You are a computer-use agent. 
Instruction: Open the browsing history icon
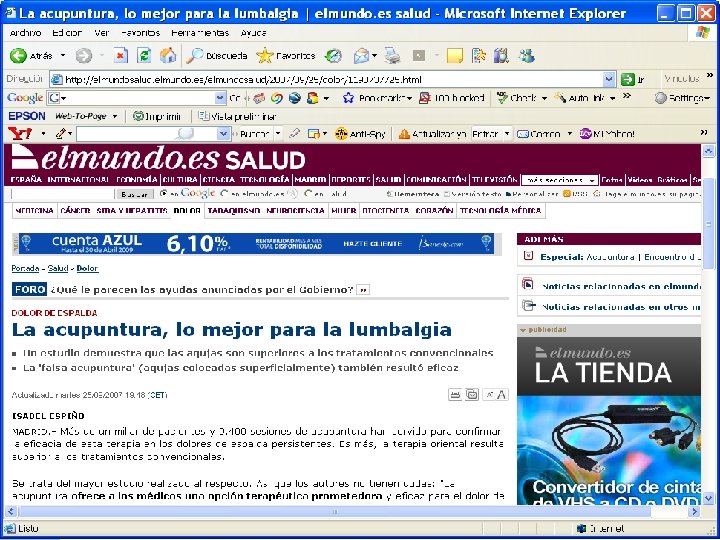[333, 56]
